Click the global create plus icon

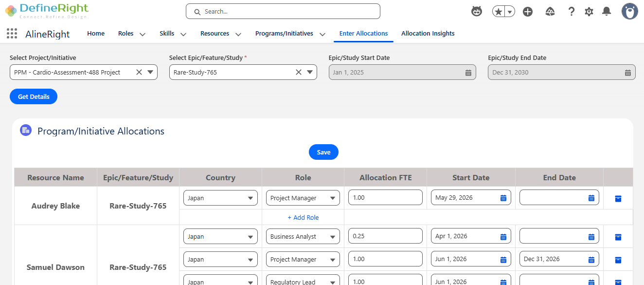pos(528,12)
